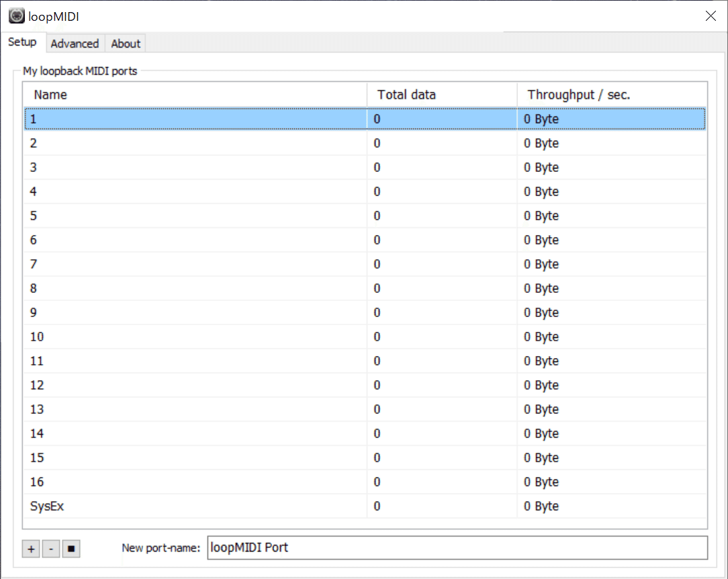Click the New port-name input field
Screen dimensions: 728x579
(457, 548)
